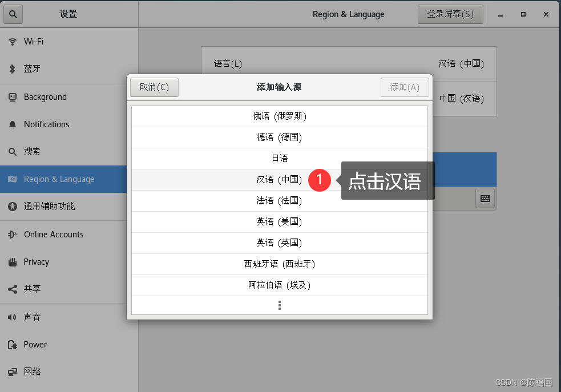Image resolution: width=561 pixels, height=392 pixels.
Task: Click the keyboard layout preview icon
Action: [x=485, y=199]
